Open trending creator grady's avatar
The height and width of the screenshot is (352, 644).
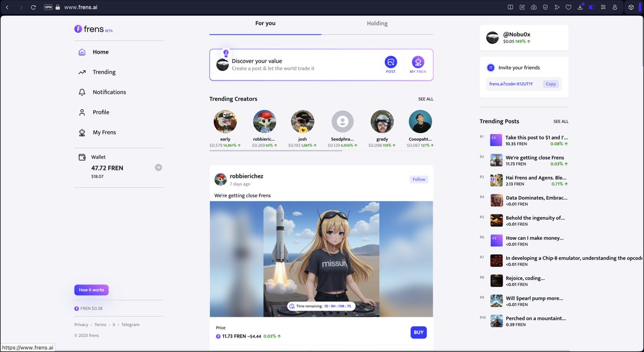[382, 122]
